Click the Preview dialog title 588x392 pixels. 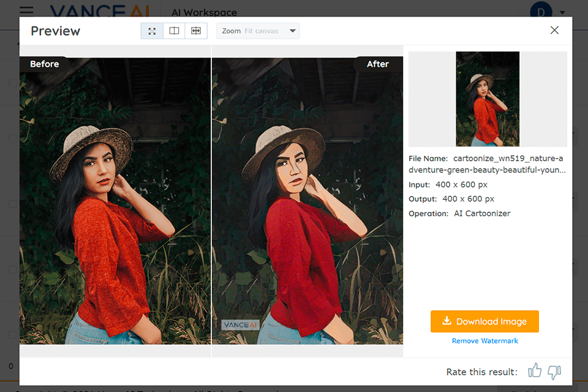(56, 31)
